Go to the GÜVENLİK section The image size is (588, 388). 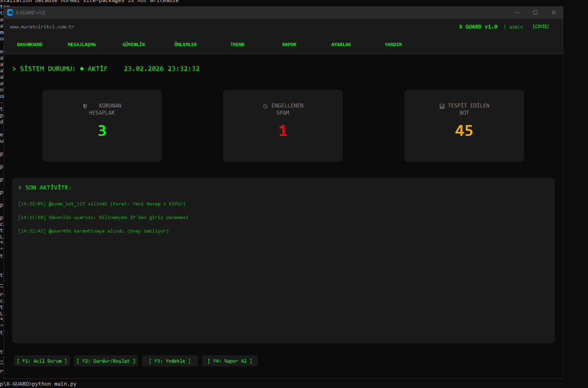pos(134,44)
